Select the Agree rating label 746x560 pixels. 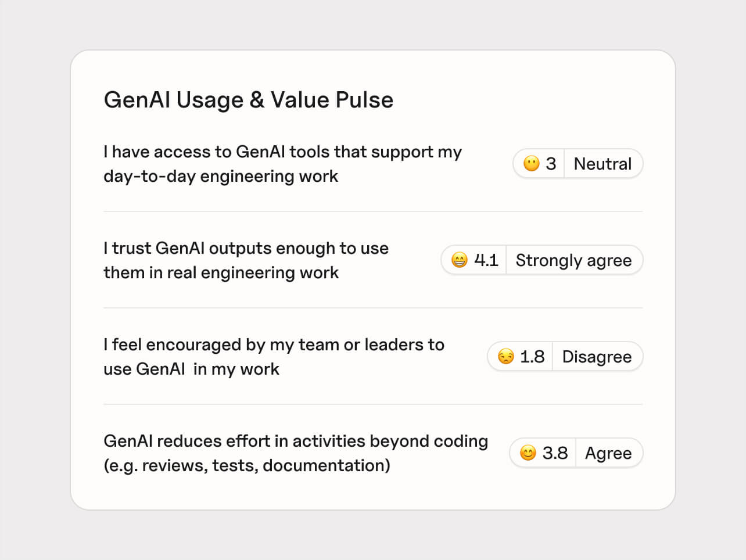pyautogui.click(x=608, y=453)
